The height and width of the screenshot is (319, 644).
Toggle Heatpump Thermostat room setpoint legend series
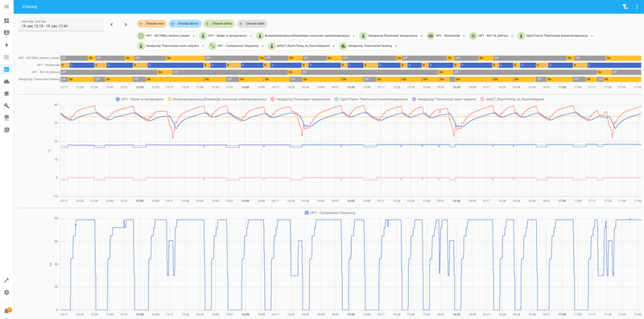[x=444, y=99]
